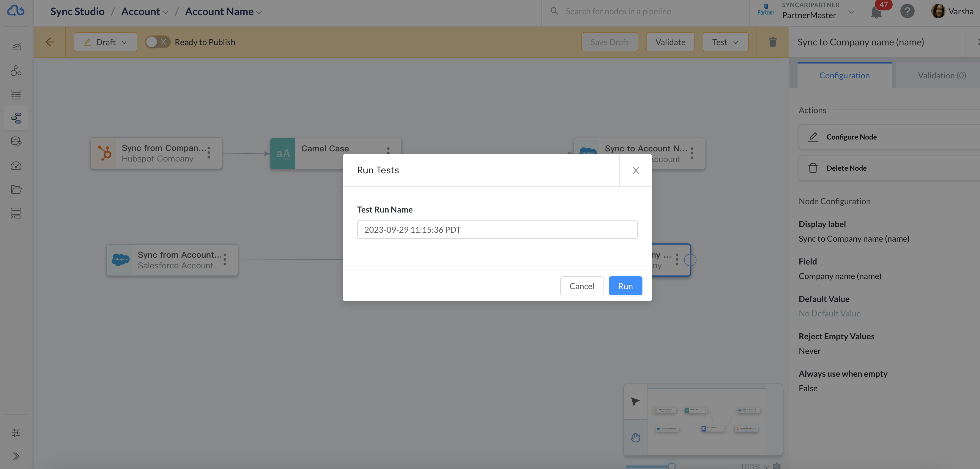This screenshot has height=469, width=980.
Task: Open the stacked servers sidebar icon
Action: (16, 213)
